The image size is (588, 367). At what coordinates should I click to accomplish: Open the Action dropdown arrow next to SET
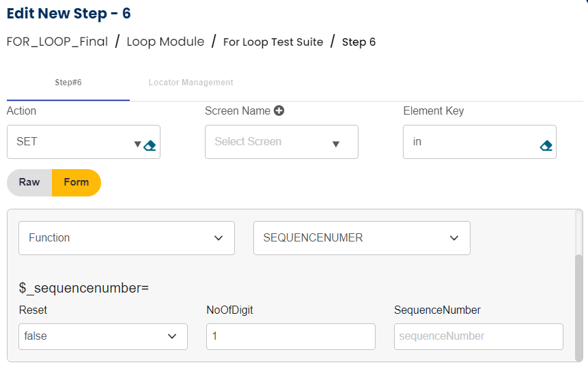(x=137, y=144)
